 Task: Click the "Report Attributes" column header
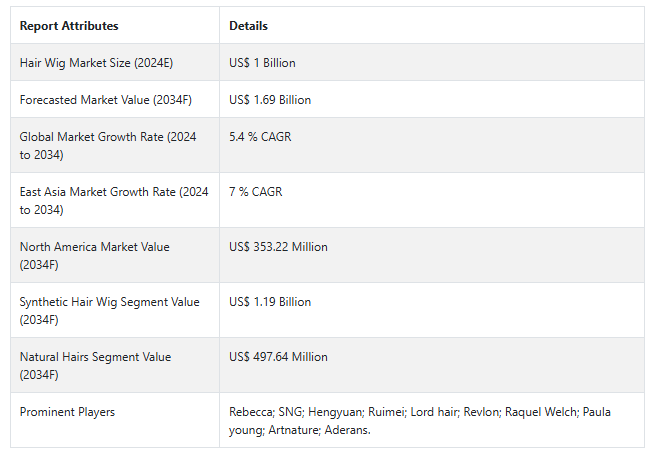click(x=68, y=26)
